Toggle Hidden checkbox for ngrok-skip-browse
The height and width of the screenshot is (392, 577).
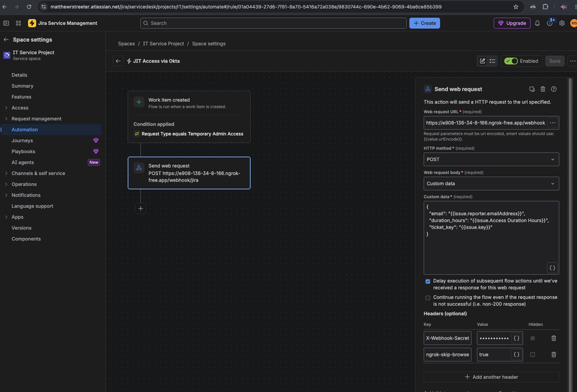tap(532, 354)
